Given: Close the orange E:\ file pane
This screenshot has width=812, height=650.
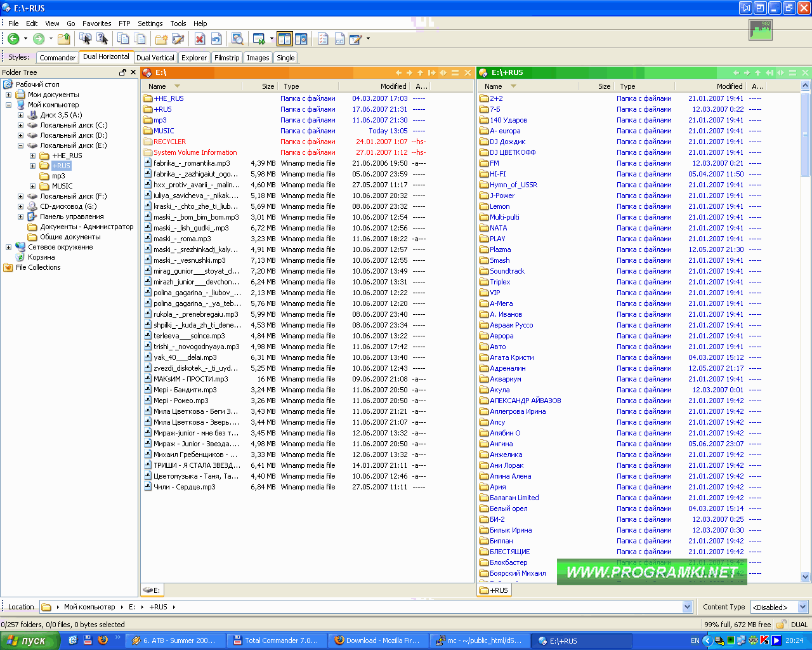Looking at the screenshot, I should pyautogui.click(x=468, y=73).
